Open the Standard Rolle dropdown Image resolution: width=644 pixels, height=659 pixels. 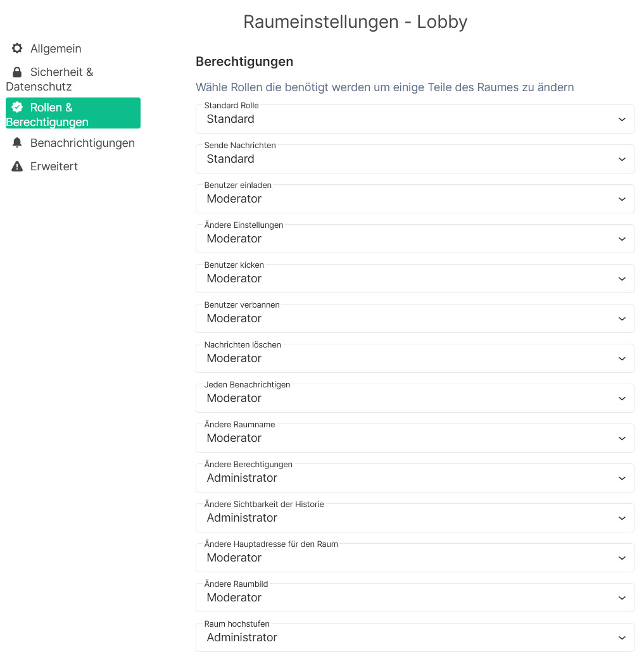(415, 120)
